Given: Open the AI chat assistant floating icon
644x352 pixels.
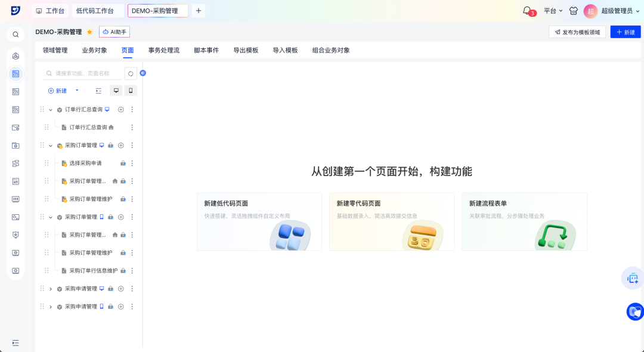Looking at the screenshot, I should point(633,278).
